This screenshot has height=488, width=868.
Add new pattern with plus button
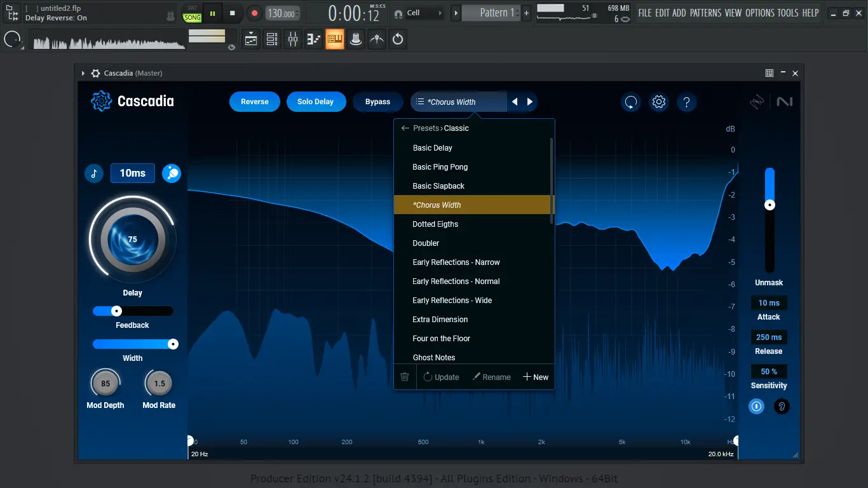(x=526, y=13)
